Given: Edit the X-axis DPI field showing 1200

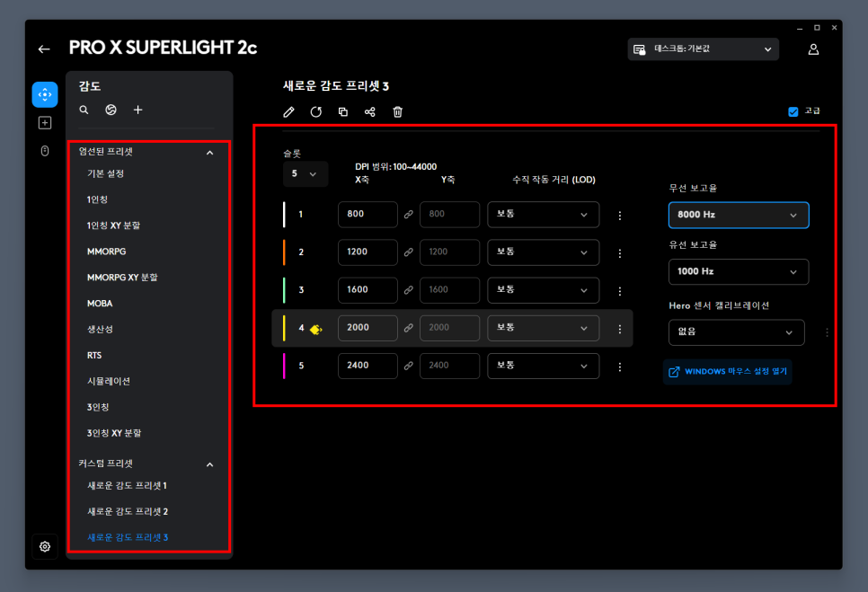Looking at the screenshot, I should pos(368,252).
